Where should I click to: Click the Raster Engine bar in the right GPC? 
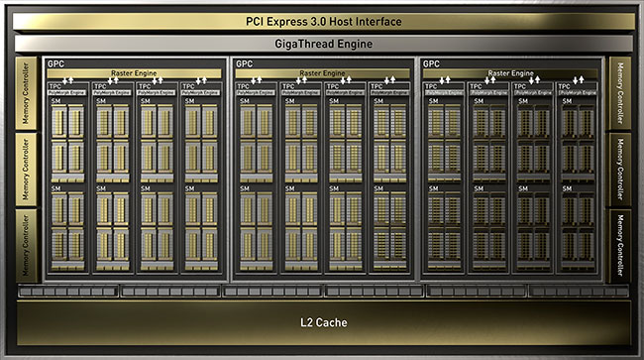click(510, 73)
